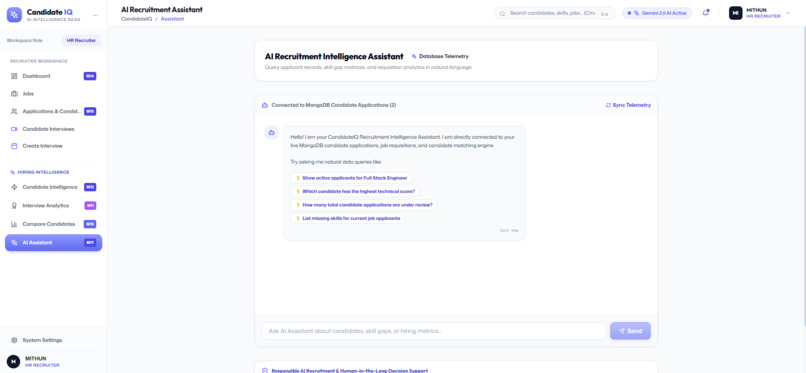The width and height of the screenshot is (806, 373).
Task: Click 'Connected to MongoDB Candidate Applications (2)' text
Action: click(334, 105)
